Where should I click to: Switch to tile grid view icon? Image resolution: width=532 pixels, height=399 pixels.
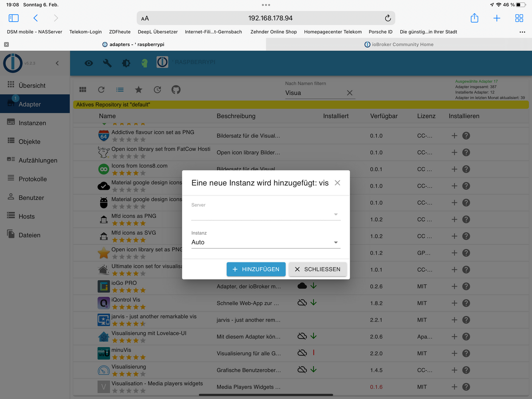tap(83, 90)
